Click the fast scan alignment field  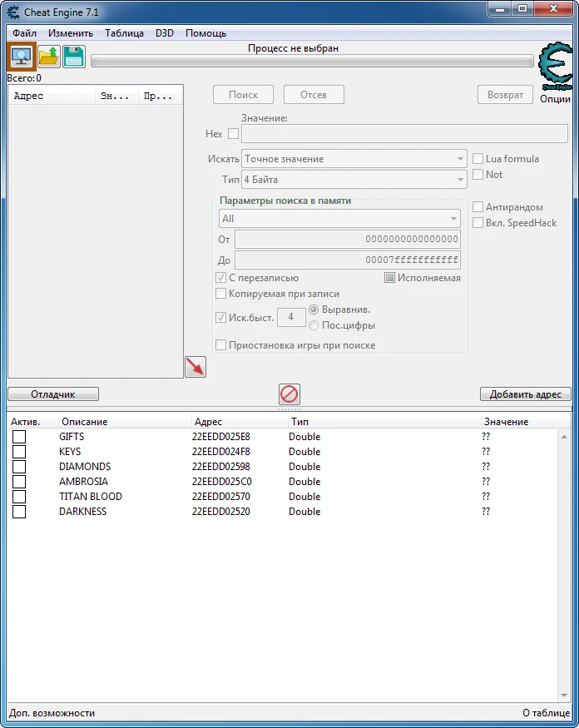[291, 317]
